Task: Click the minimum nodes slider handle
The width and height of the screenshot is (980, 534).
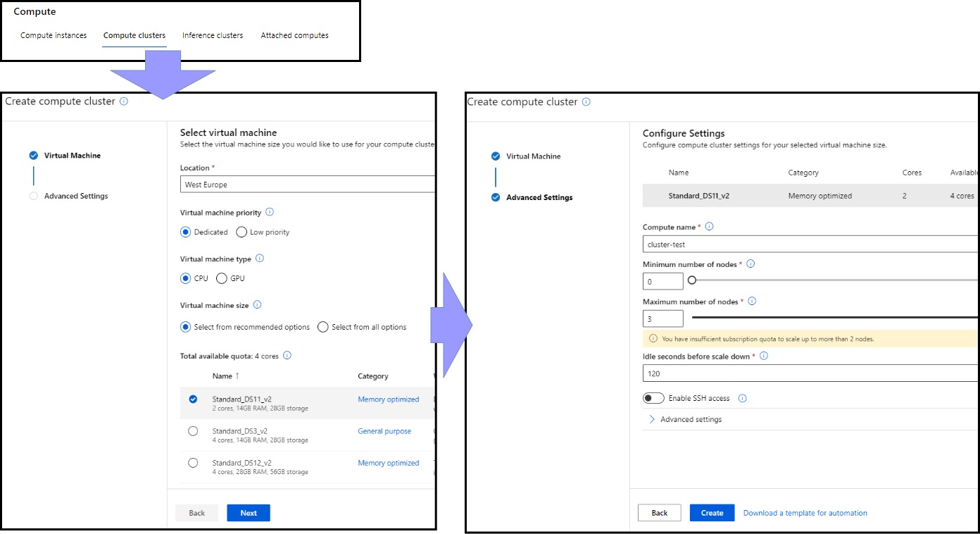Action: 692,280
